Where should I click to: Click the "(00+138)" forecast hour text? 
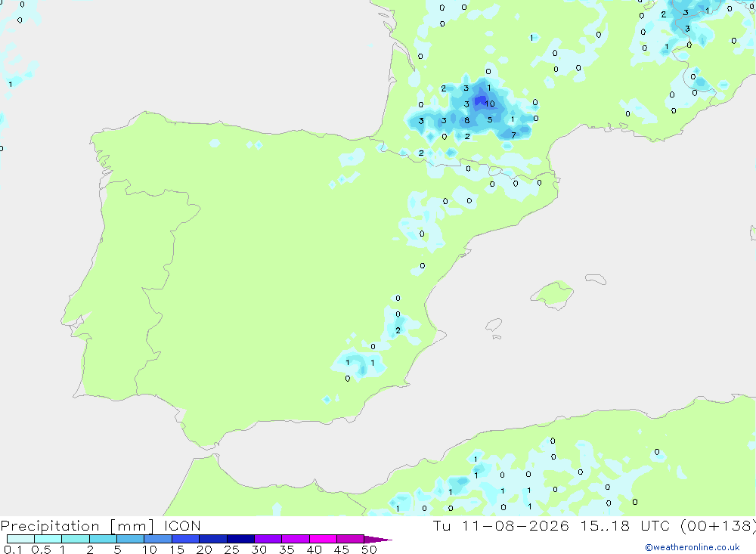(x=718, y=525)
